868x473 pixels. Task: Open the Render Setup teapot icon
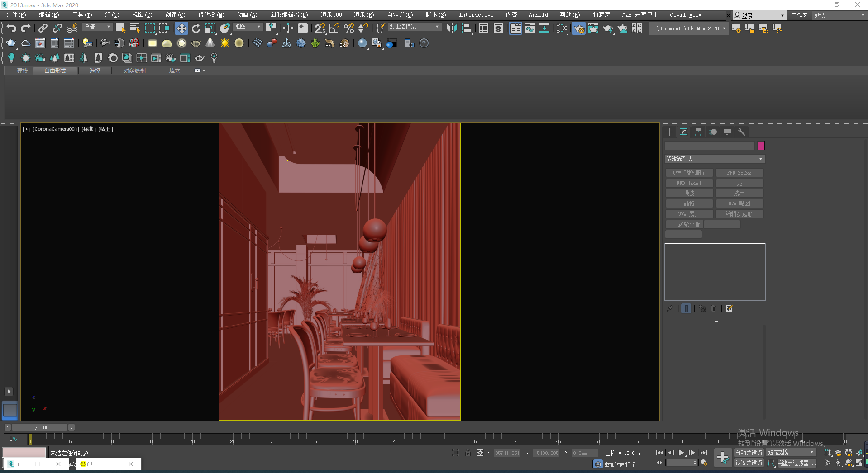(x=578, y=28)
